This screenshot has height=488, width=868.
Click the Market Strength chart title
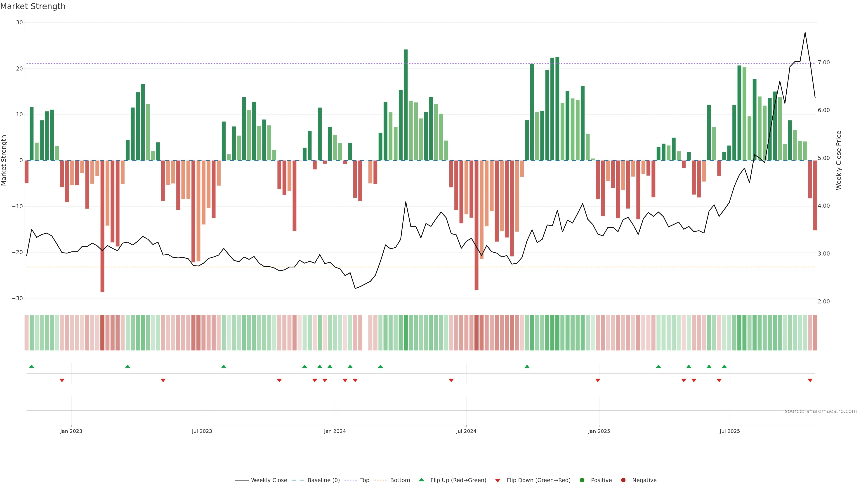(33, 6)
